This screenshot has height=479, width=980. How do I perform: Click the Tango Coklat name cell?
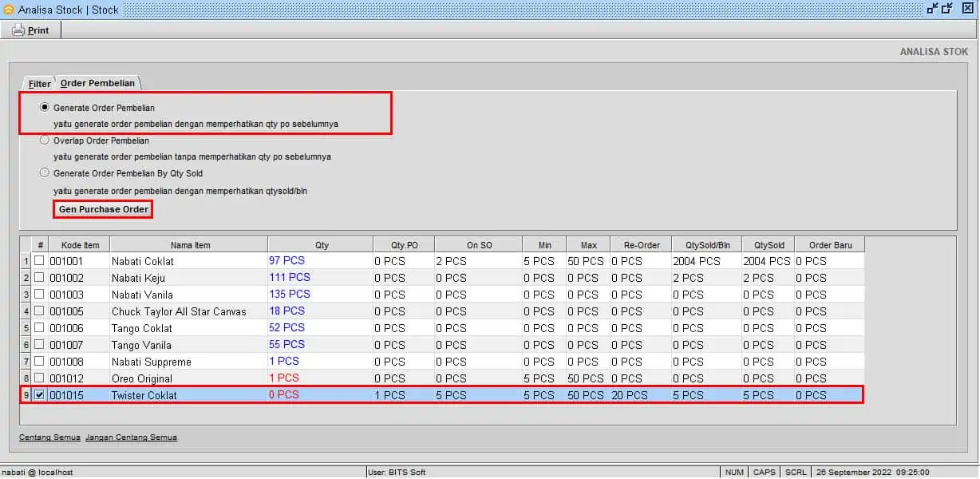pos(189,328)
